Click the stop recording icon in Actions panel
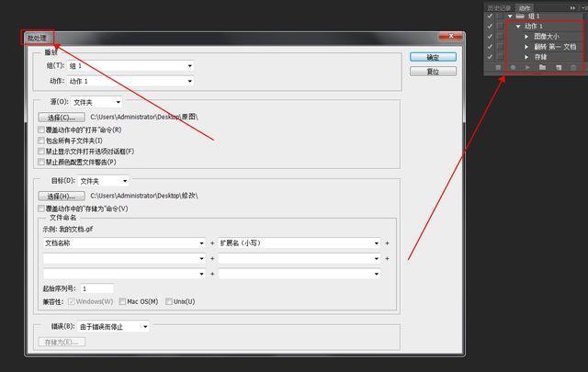Image resolution: width=588 pixels, height=372 pixels. coord(497,67)
